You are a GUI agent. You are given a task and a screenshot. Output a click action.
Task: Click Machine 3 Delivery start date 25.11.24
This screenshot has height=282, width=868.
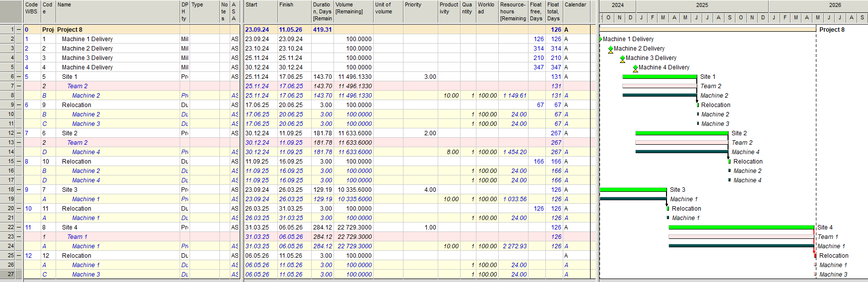click(257, 58)
